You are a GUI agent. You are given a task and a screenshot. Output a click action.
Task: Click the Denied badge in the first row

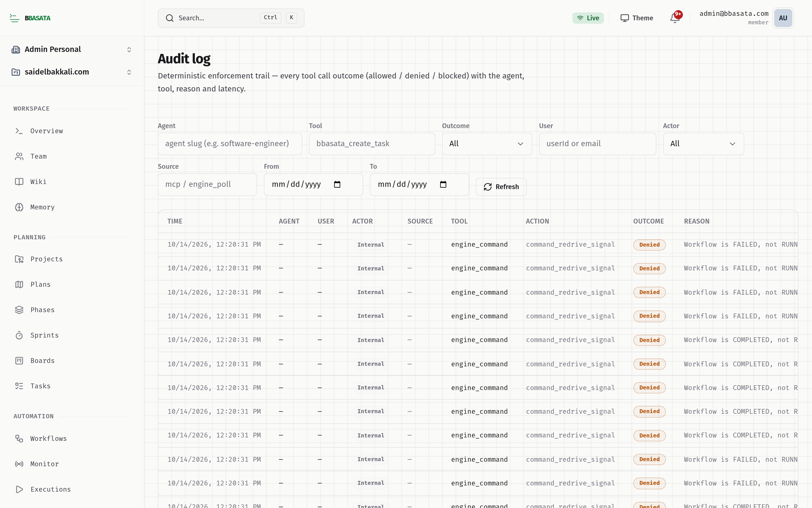(649, 245)
